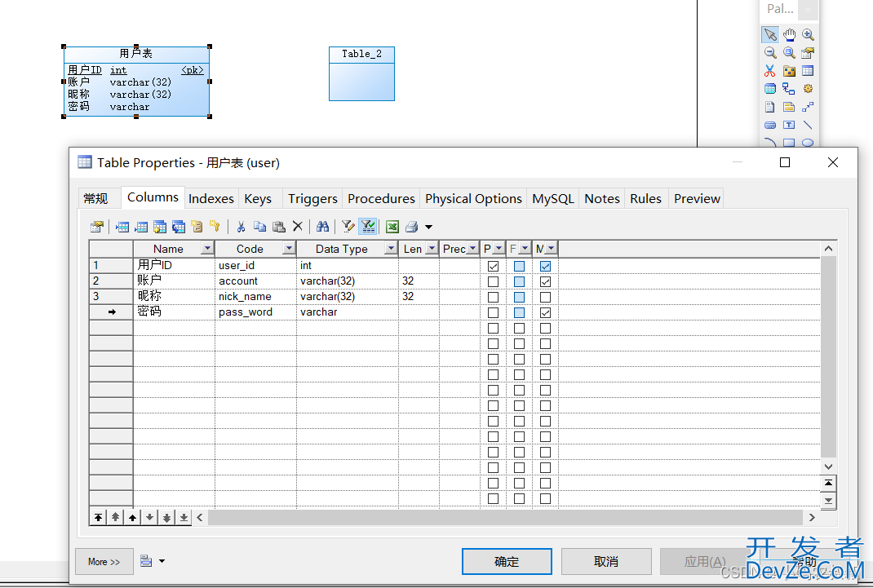873x588 pixels.
Task: Pick the Package tool in the palette
Action: 789,71
